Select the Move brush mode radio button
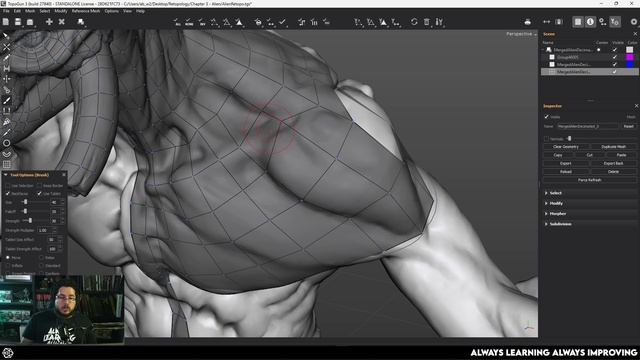The width and height of the screenshot is (640, 360). (x=8, y=258)
